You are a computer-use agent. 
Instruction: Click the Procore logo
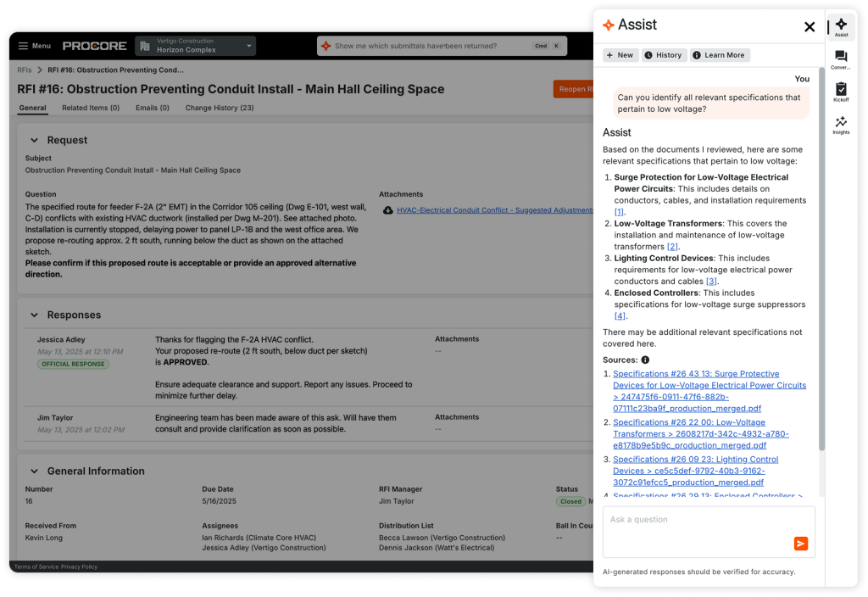(x=95, y=46)
